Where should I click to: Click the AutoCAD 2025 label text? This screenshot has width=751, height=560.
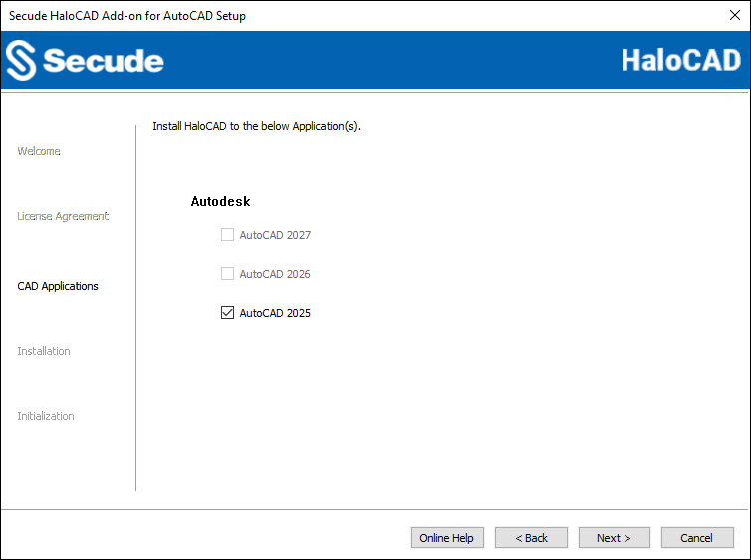275,313
